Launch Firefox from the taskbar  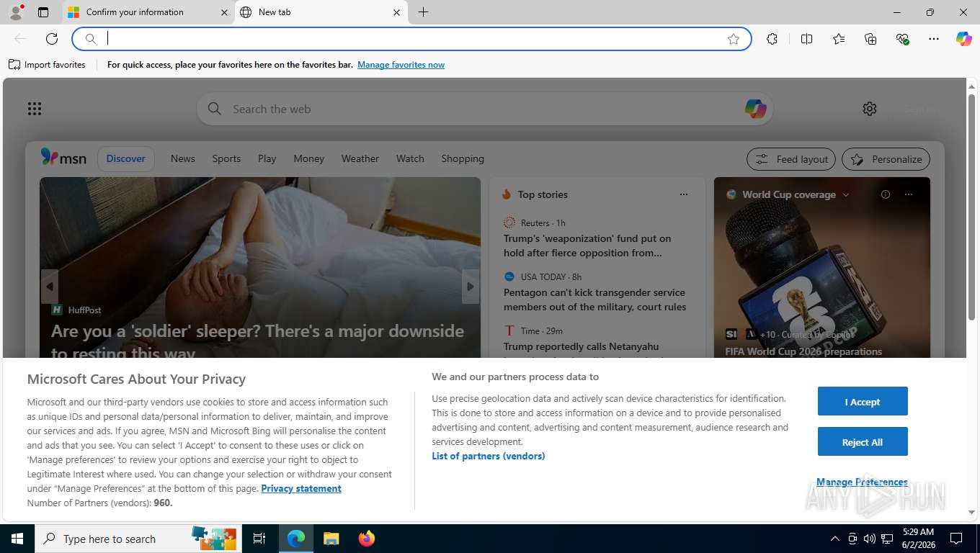[x=367, y=539]
